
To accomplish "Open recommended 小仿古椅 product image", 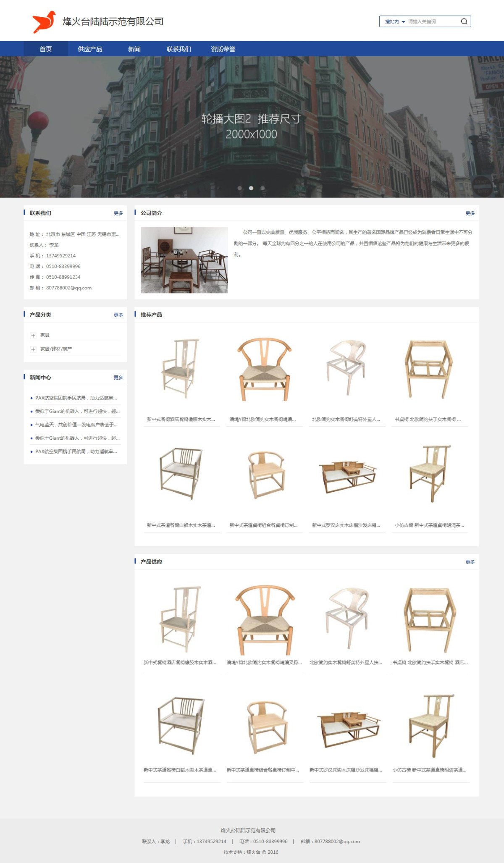I will [429, 474].
